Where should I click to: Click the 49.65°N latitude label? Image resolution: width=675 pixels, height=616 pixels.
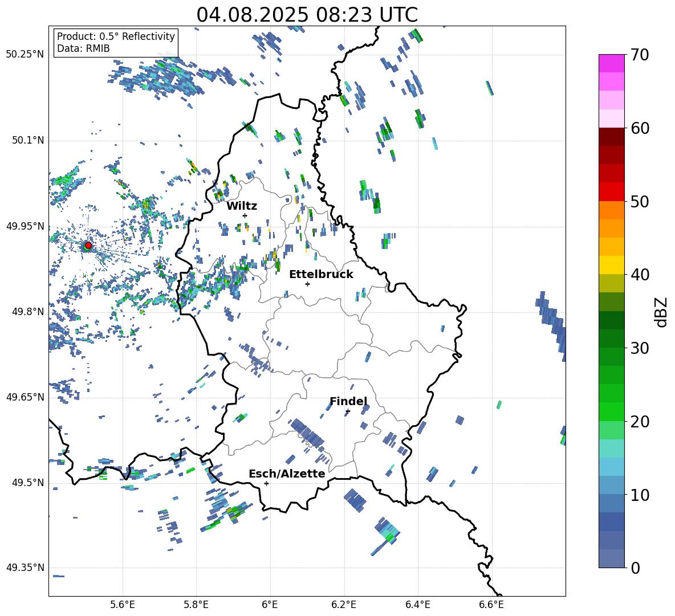click(25, 397)
